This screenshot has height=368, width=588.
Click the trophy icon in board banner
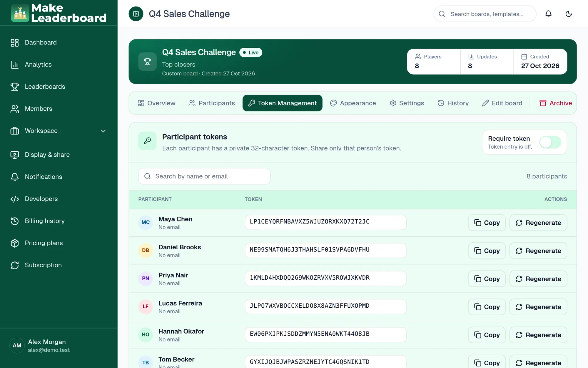coord(147,62)
